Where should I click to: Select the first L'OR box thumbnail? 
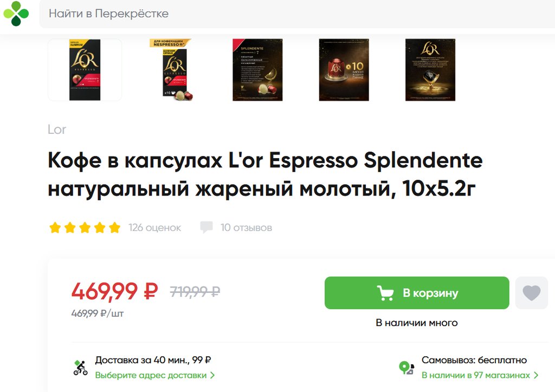pos(85,70)
